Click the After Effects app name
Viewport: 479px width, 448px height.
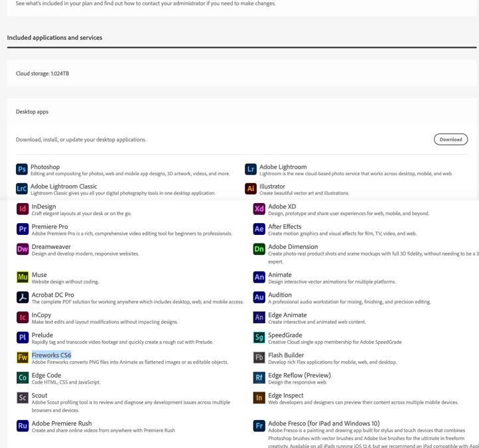pos(285,227)
